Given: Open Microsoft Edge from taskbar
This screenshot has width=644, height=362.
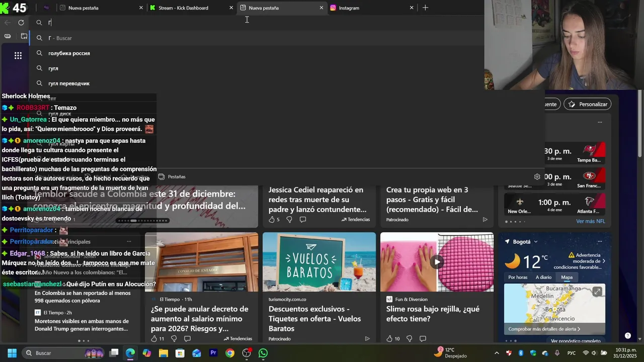Looking at the screenshot, I should point(130,353).
